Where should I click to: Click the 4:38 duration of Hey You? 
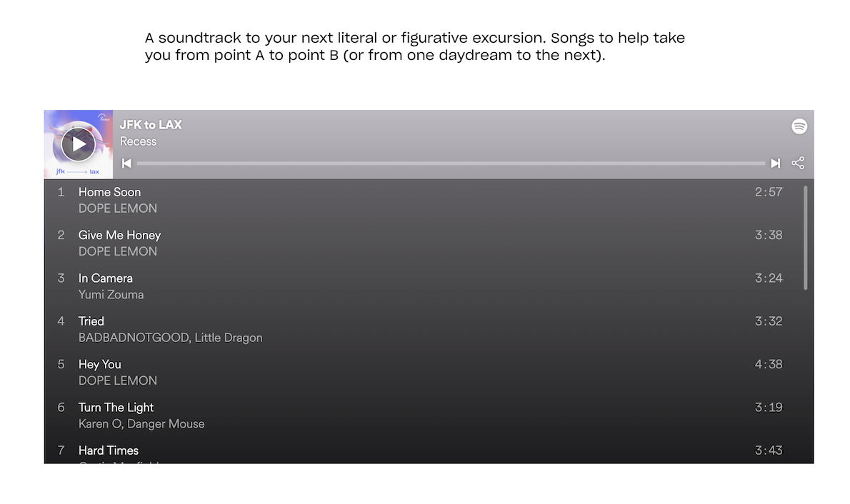tap(769, 364)
